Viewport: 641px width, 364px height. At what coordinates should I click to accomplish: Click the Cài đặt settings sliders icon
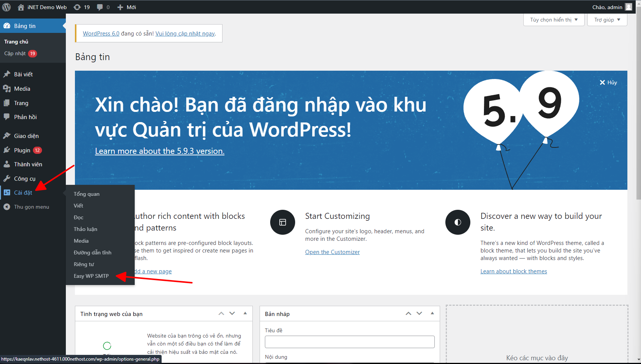click(x=7, y=192)
